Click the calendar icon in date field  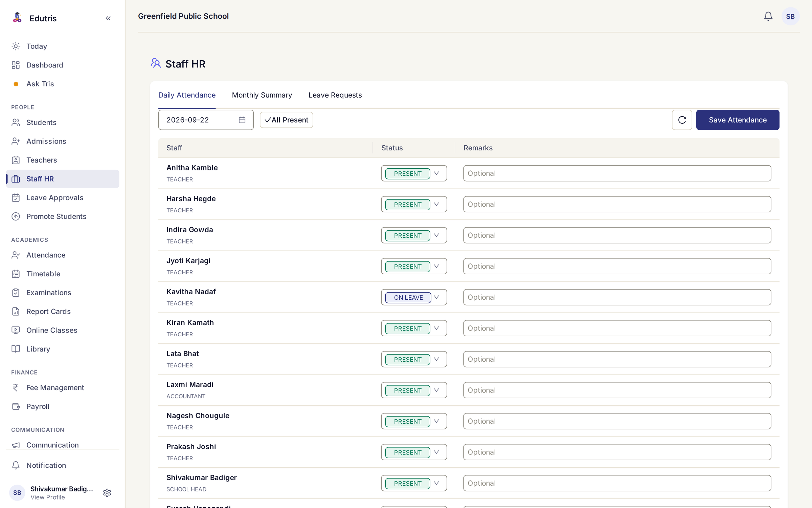pyautogui.click(x=242, y=120)
